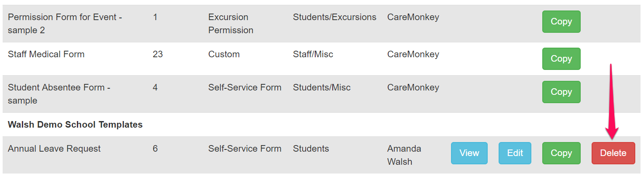Copy the Permission Form for Event template
Screen dimensions: 644x177
[x=561, y=22]
